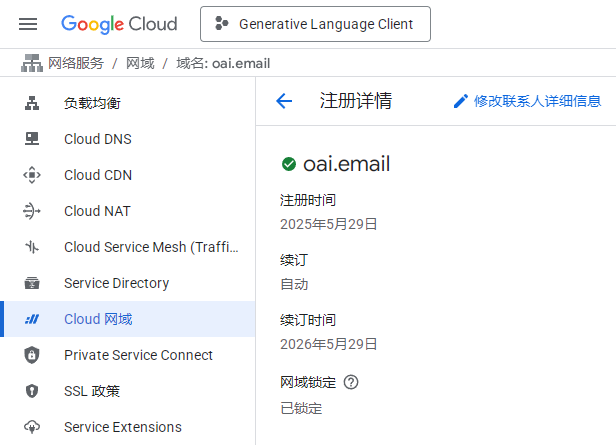Click the 负载均衡 sidebar icon
Viewport: 616px width, 445px height.
click(x=32, y=103)
